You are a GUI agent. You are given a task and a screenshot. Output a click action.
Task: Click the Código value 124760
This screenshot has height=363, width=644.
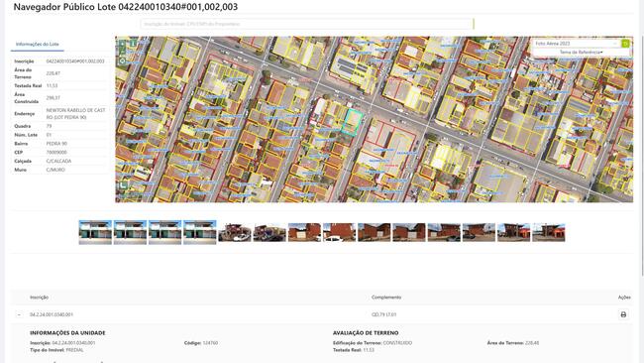pos(210,343)
